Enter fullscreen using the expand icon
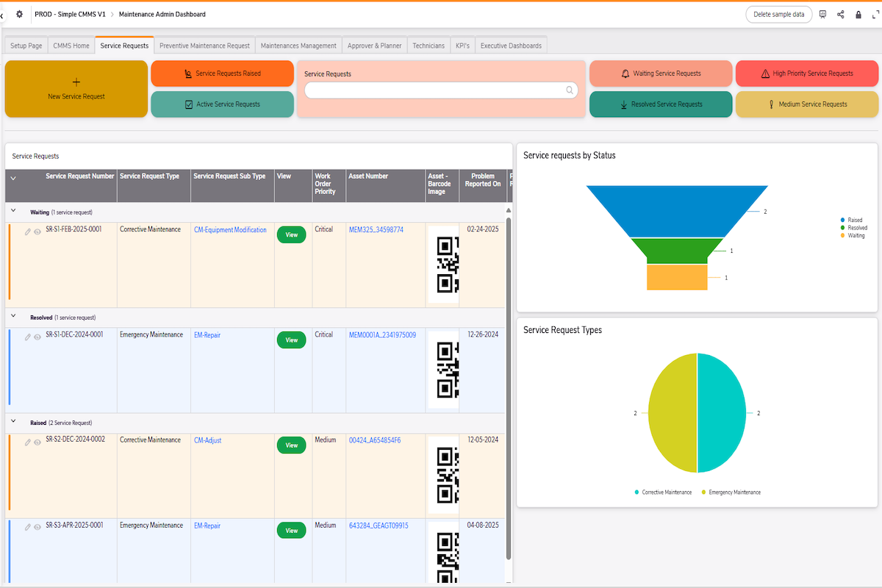Image resolution: width=882 pixels, height=588 pixels. tap(875, 14)
